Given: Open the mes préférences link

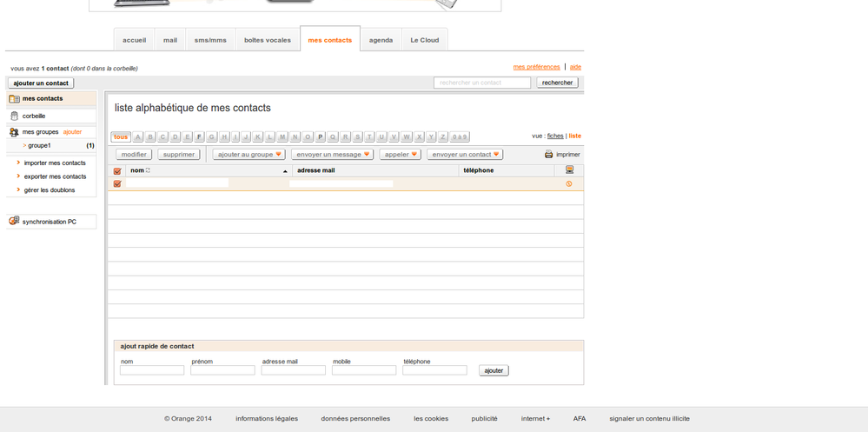Looking at the screenshot, I should [536, 67].
